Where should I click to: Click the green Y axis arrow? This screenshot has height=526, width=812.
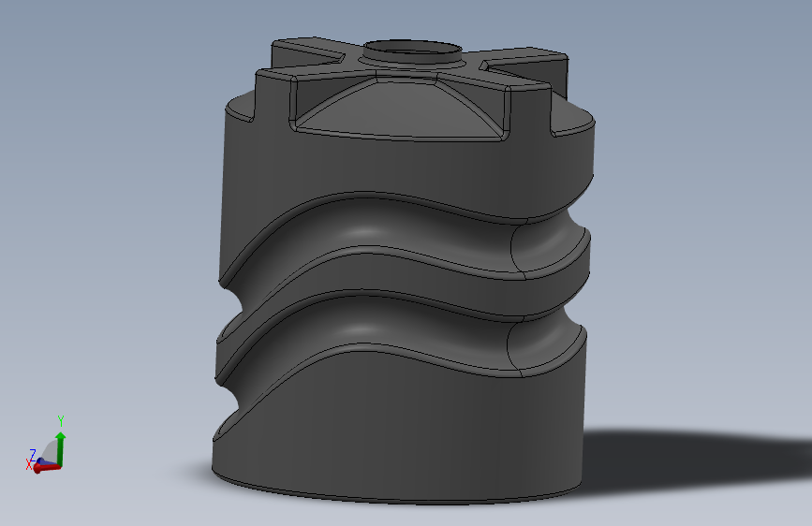[x=61, y=448]
